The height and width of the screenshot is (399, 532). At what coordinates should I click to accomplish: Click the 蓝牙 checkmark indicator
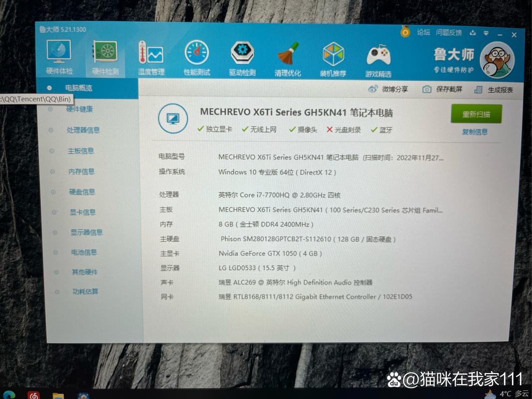click(x=374, y=130)
